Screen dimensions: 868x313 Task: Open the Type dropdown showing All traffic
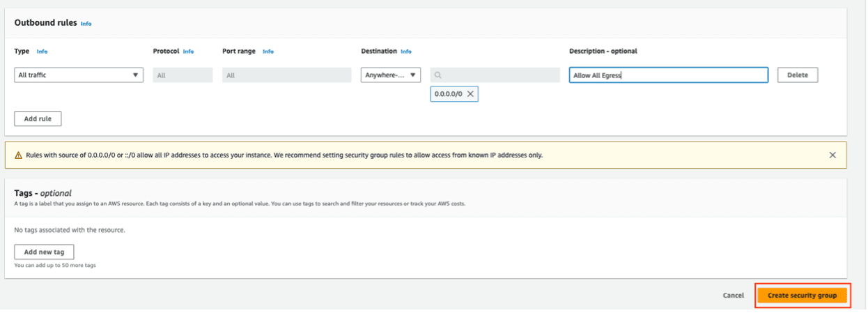[79, 75]
